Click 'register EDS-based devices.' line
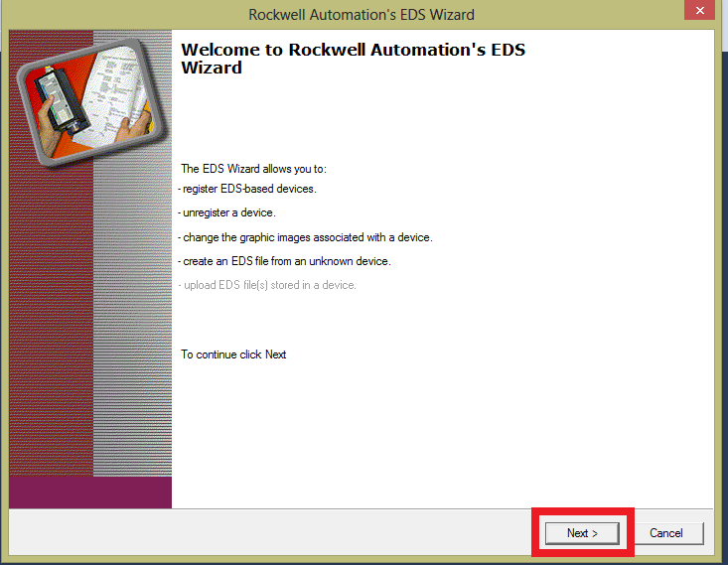Image resolution: width=728 pixels, height=565 pixels. pyautogui.click(x=247, y=189)
